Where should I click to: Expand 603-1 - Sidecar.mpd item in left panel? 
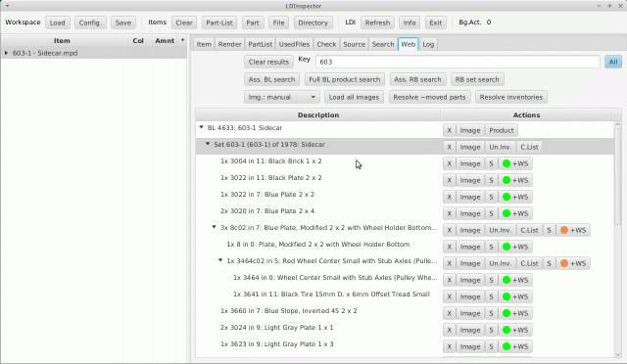[6, 53]
